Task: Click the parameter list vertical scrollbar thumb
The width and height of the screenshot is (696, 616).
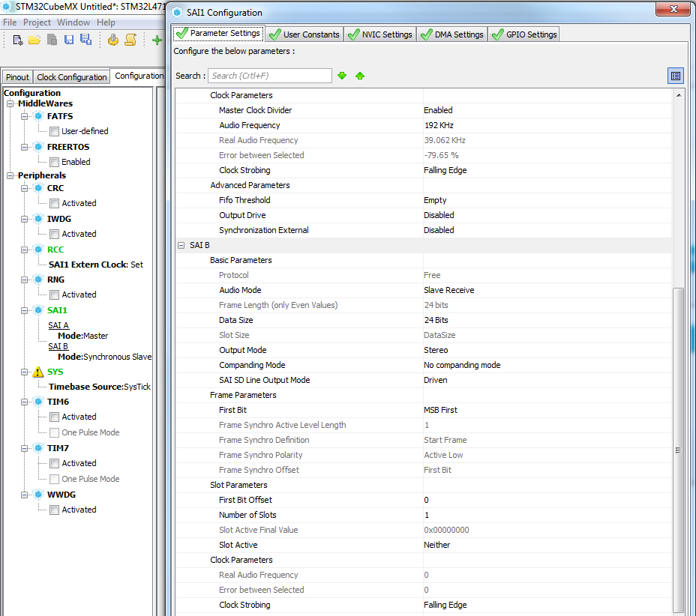Action: (678, 450)
